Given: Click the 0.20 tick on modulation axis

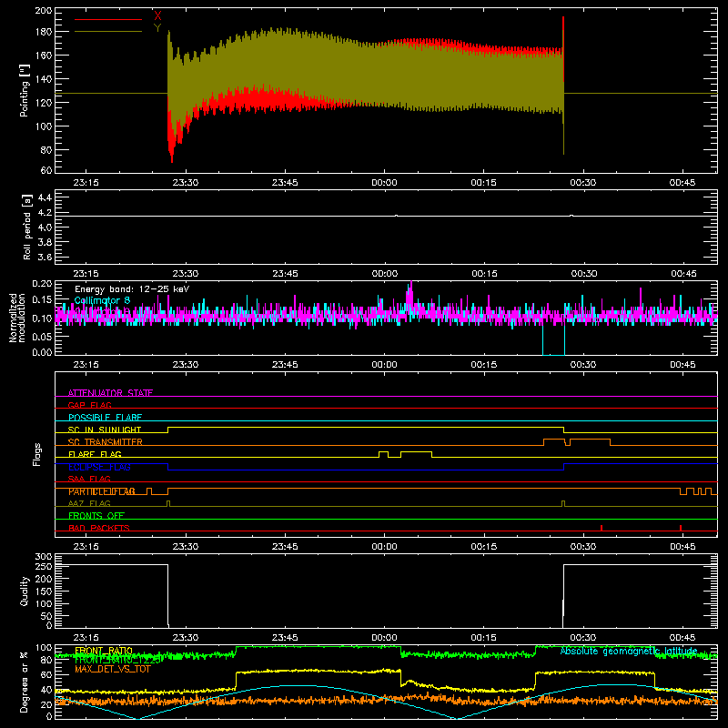Looking at the screenshot, I should [x=42, y=284].
